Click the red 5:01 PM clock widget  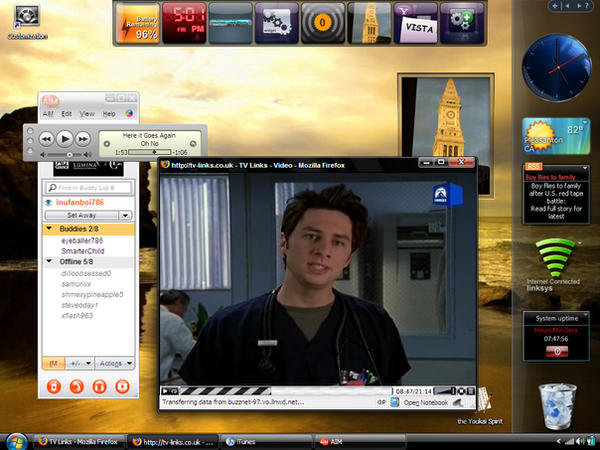184,23
